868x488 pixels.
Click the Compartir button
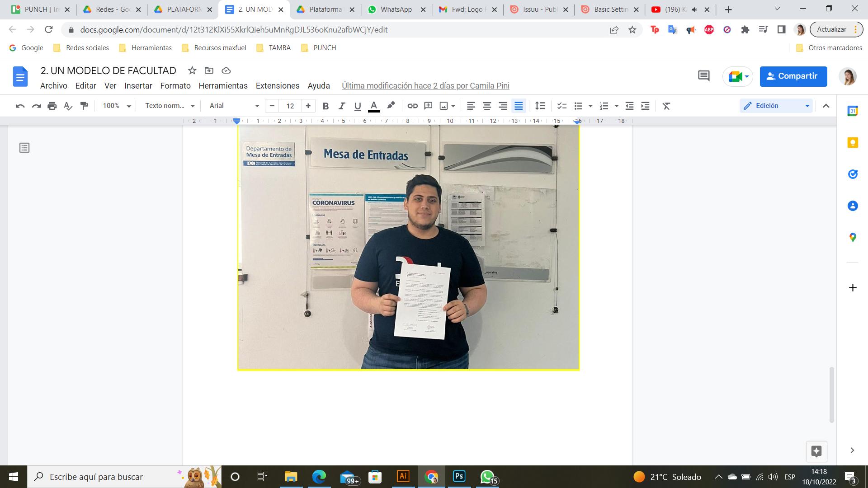tap(793, 76)
